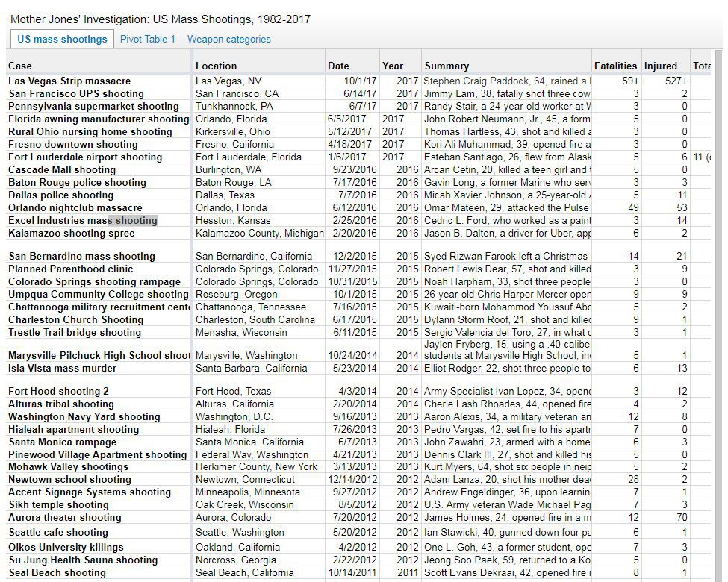Click Washington Navy Yard shooting cell
The width and height of the screenshot is (728, 582).
tap(99, 416)
